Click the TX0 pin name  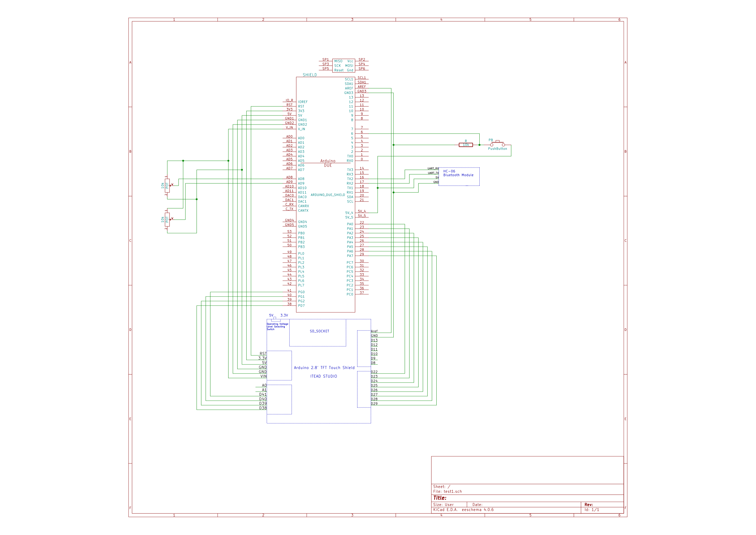point(350,157)
